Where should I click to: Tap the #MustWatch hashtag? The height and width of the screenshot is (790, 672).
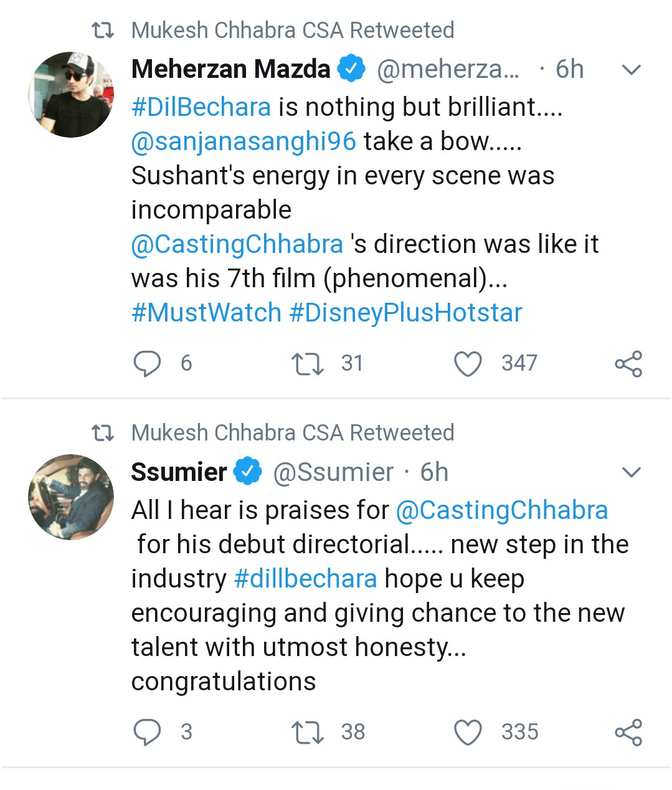pos(207,312)
